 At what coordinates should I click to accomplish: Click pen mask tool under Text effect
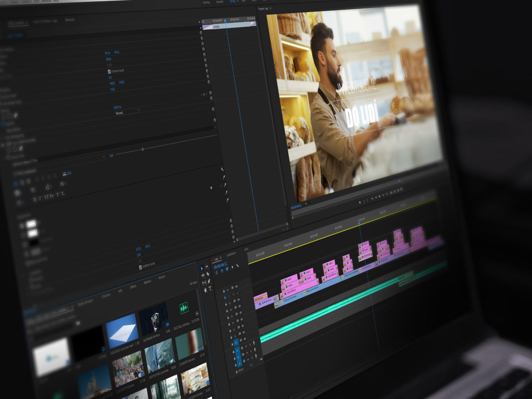[x=21, y=148]
